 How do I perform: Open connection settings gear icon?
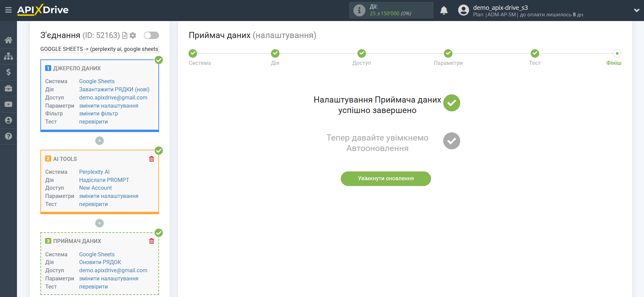pos(133,35)
